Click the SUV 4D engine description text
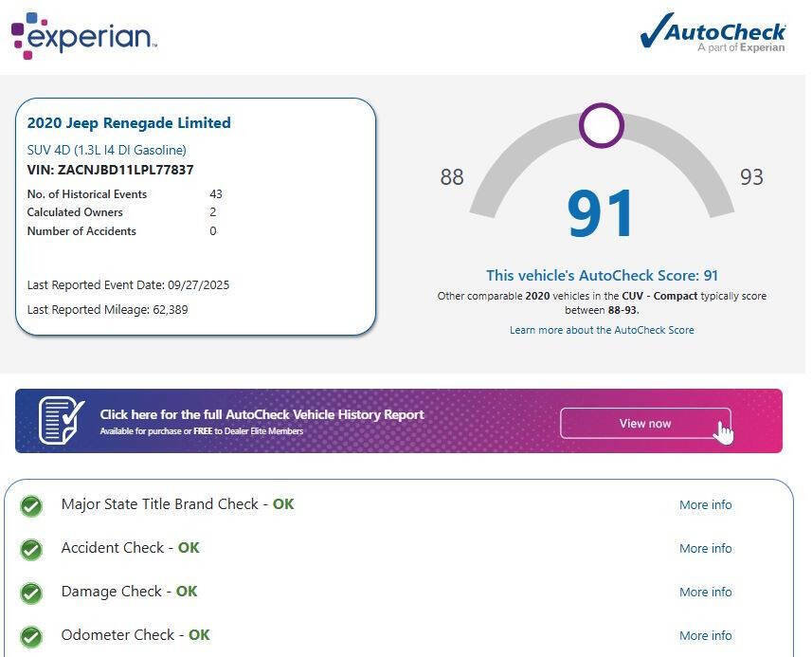Screen dimensions: 812x657 pyautogui.click(x=106, y=150)
